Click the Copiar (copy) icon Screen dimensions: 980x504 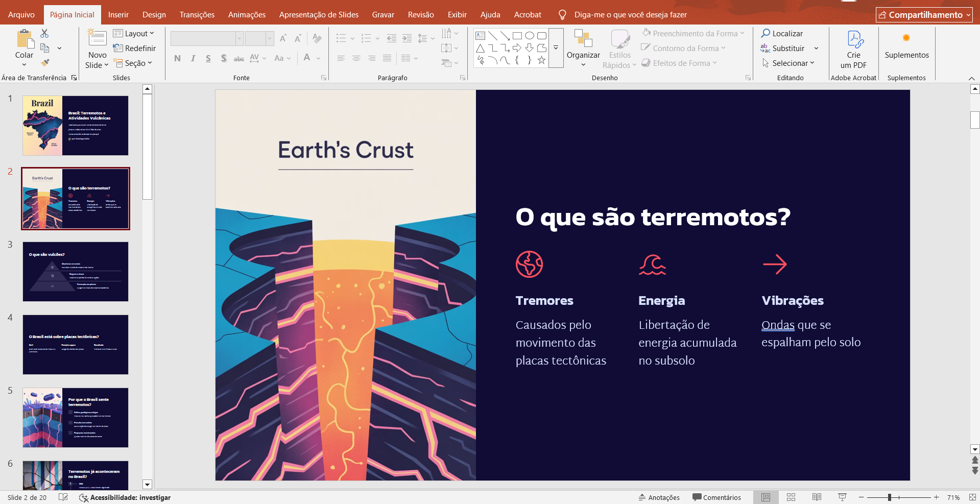tap(44, 48)
